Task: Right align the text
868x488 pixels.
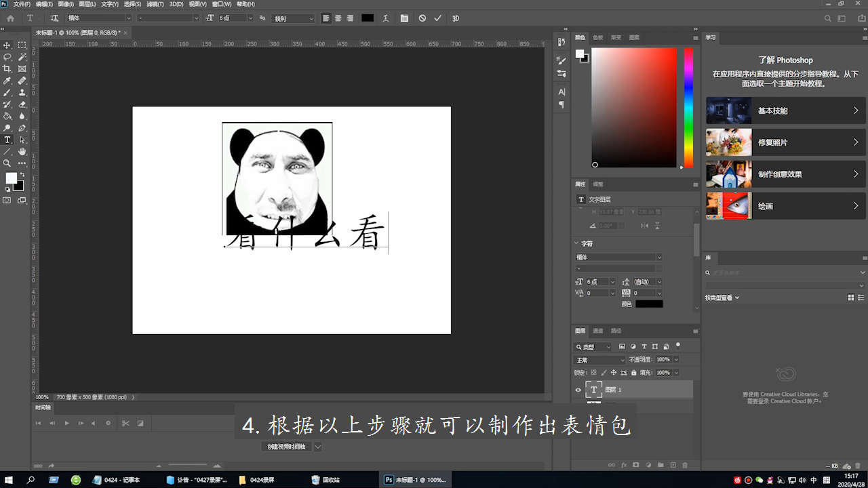Action: pyautogui.click(x=349, y=18)
